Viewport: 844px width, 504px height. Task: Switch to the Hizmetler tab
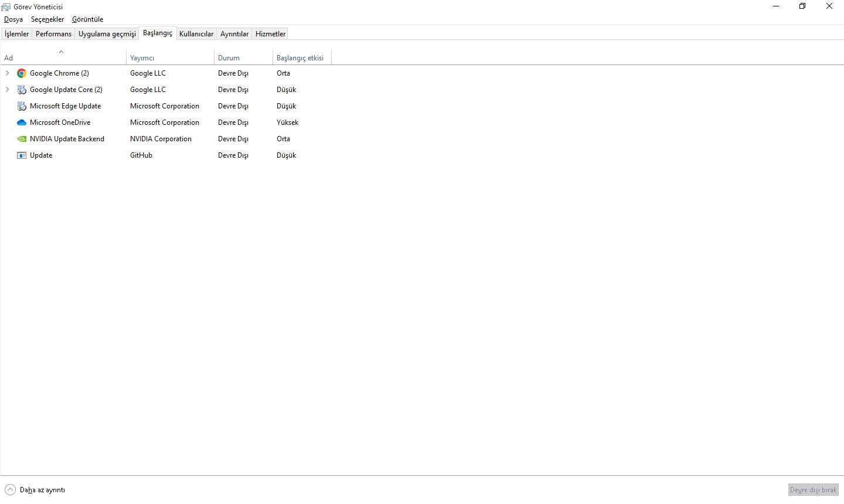pyautogui.click(x=271, y=34)
